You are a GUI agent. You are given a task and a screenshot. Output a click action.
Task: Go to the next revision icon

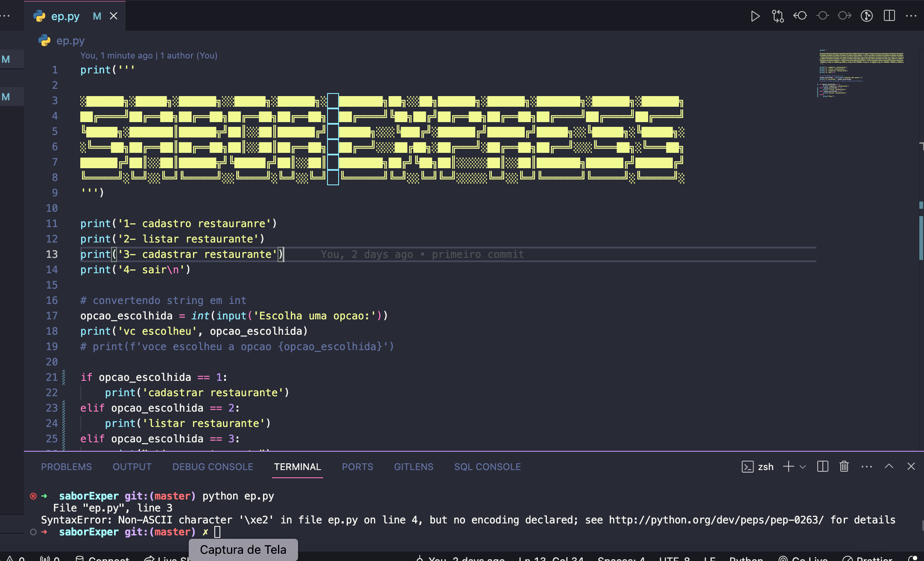click(x=845, y=16)
